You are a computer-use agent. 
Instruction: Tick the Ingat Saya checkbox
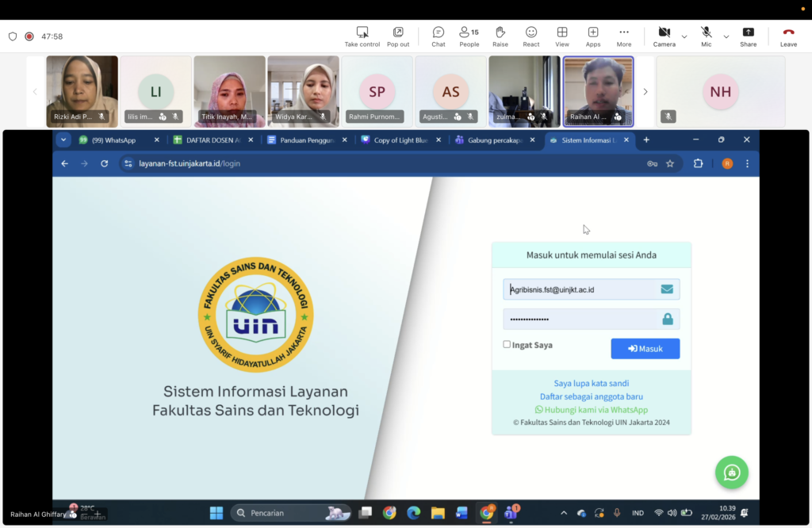click(507, 345)
